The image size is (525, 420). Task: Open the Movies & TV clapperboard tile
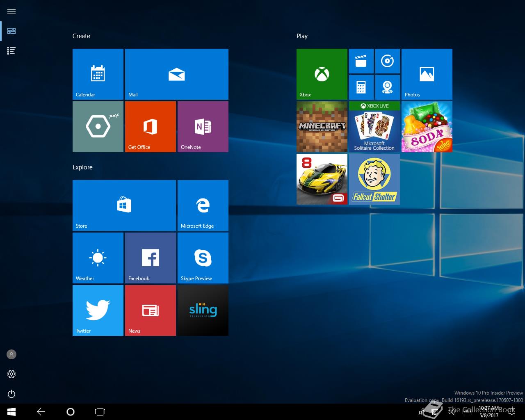coord(361,61)
